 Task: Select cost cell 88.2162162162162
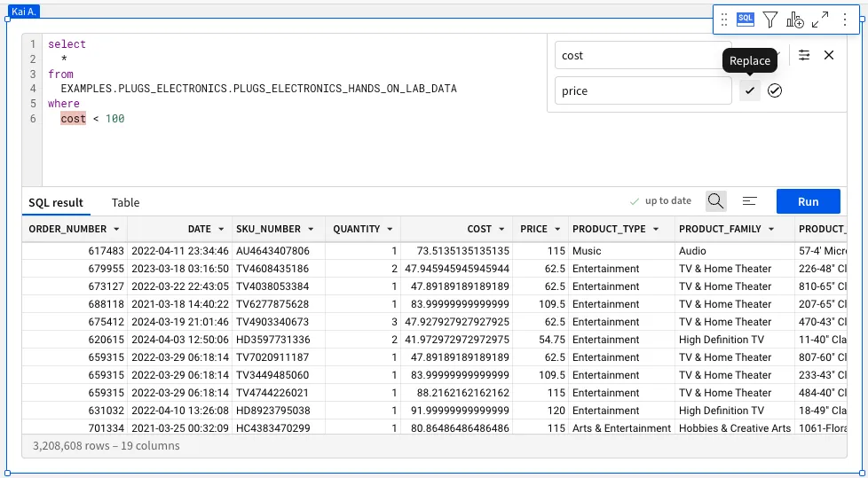[x=456, y=392]
